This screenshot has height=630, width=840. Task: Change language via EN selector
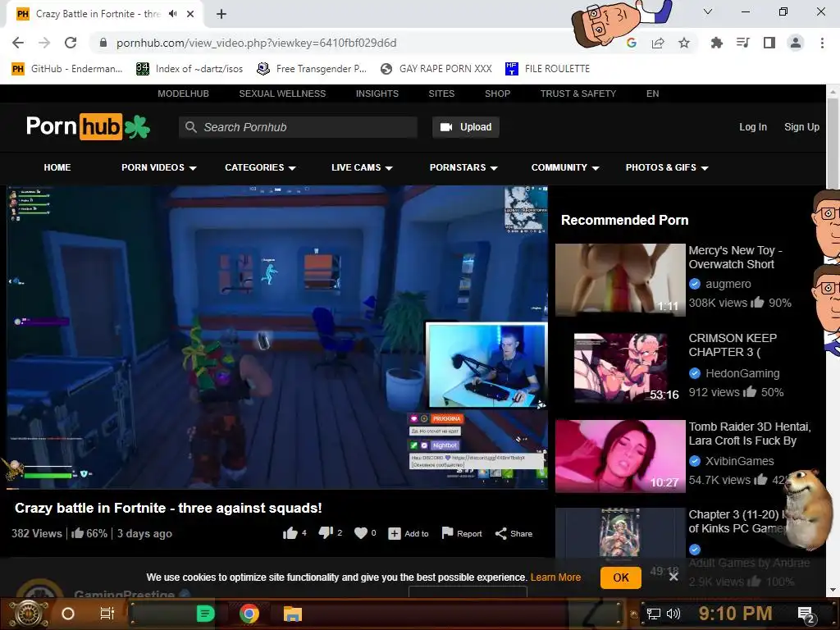[652, 94]
